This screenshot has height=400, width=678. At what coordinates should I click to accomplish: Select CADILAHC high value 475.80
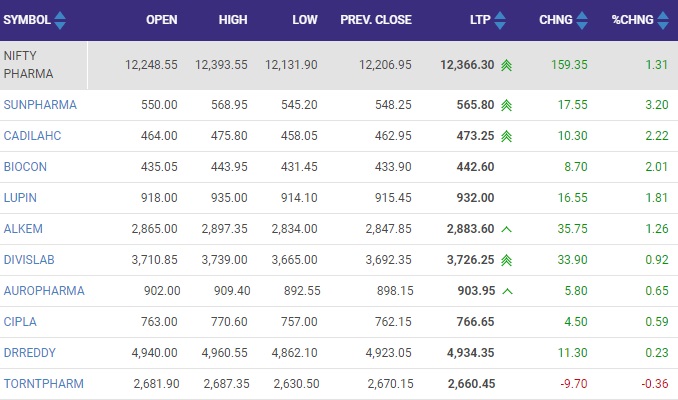(229, 136)
